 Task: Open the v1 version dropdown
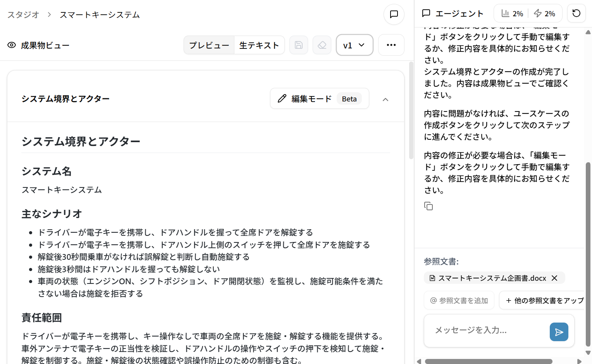click(x=354, y=45)
